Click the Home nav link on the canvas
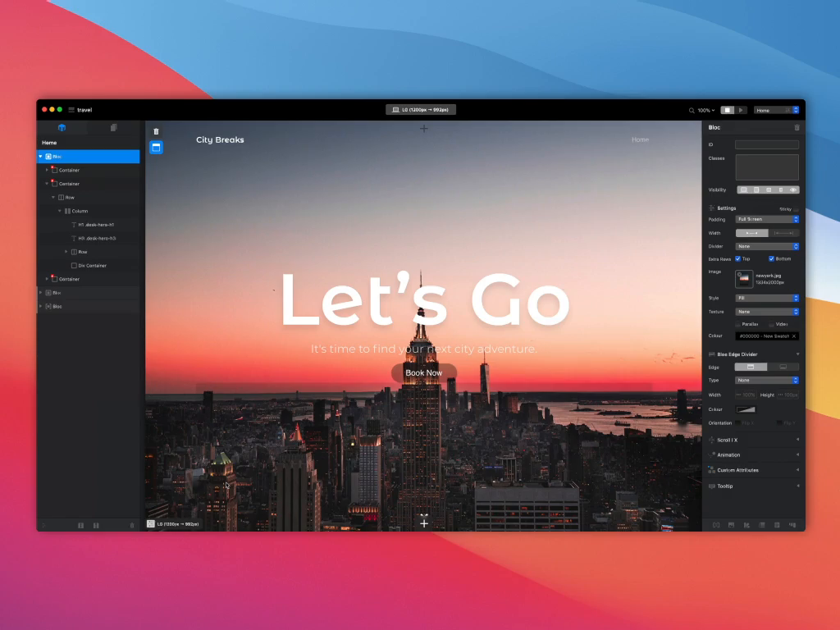Viewport: 840px width, 630px height. [640, 139]
